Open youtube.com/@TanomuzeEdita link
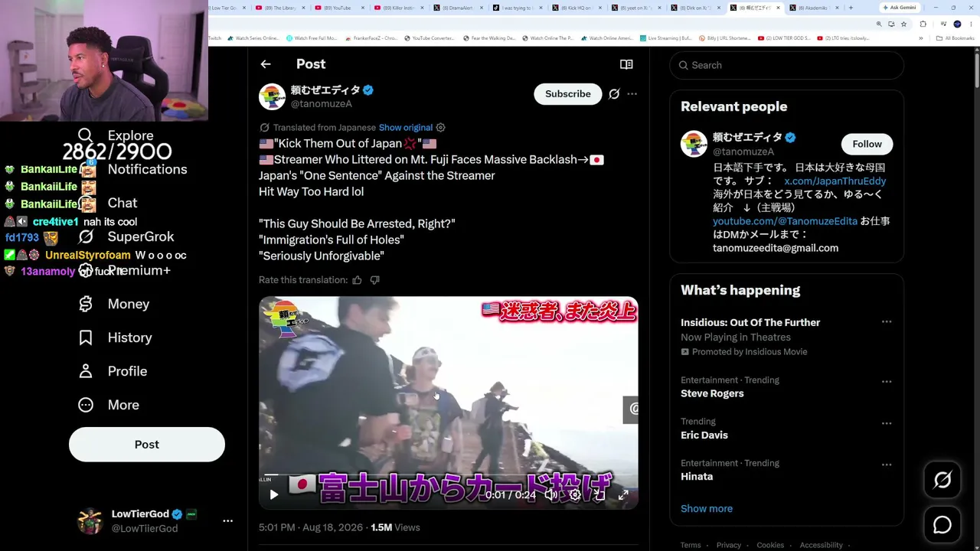980x551 pixels. click(785, 221)
